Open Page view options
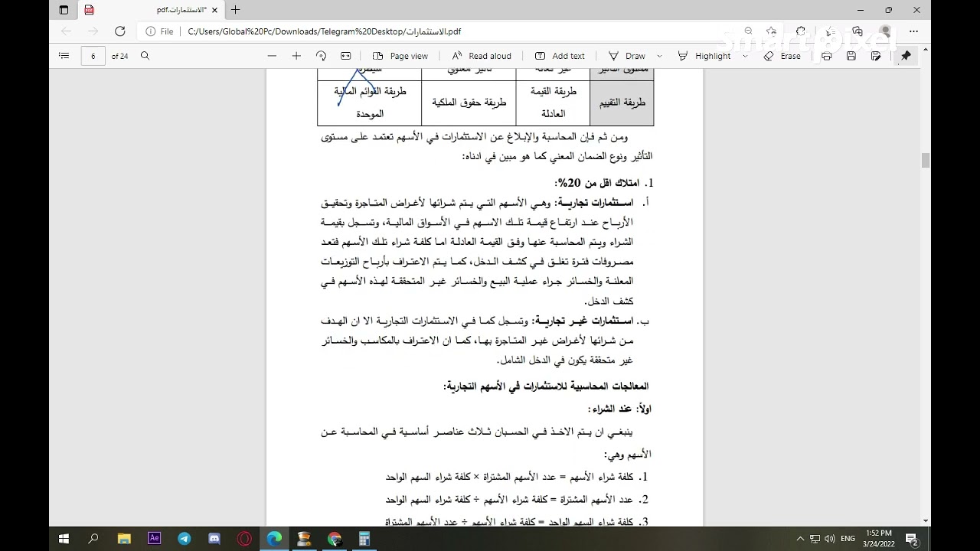Image resolution: width=980 pixels, height=551 pixels. pyautogui.click(x=400, y=56)
